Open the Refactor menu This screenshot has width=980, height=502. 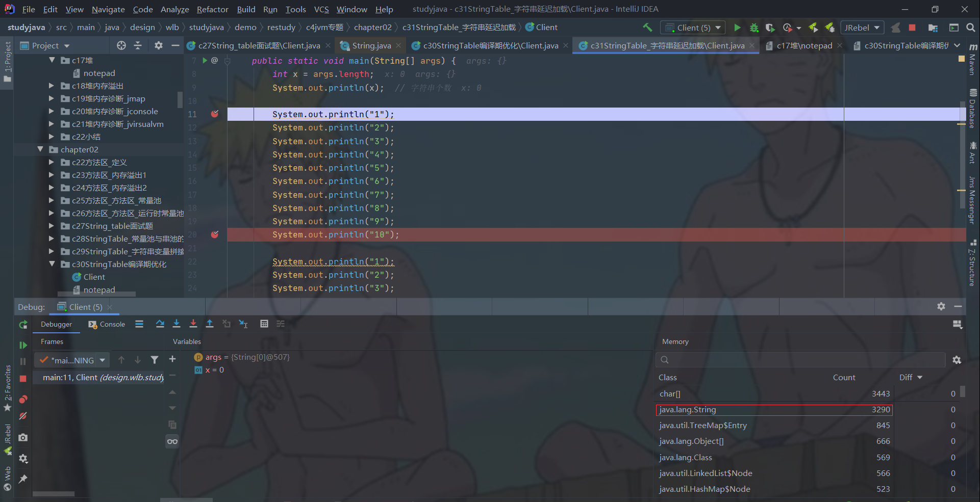(x=212, y=9)
